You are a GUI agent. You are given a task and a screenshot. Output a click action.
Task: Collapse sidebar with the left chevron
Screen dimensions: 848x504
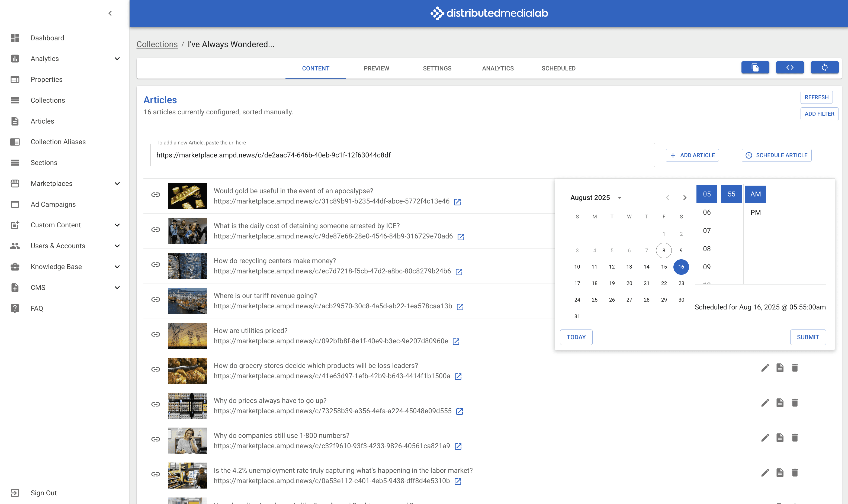110,13
